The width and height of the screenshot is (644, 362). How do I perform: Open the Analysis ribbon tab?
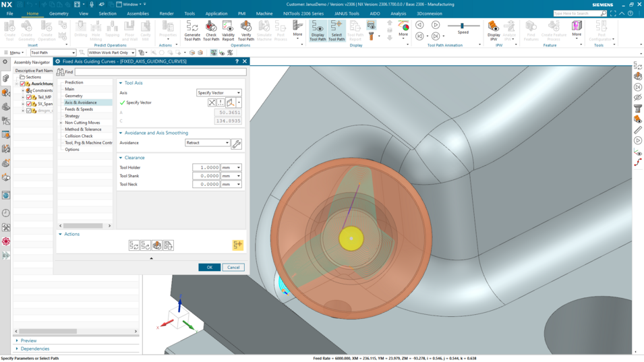tap(398, 13)
